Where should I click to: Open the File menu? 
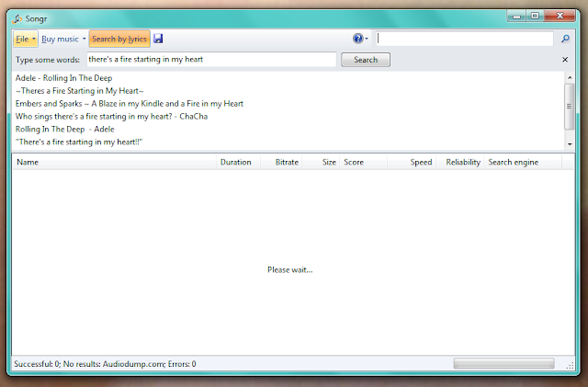point(26,39)
